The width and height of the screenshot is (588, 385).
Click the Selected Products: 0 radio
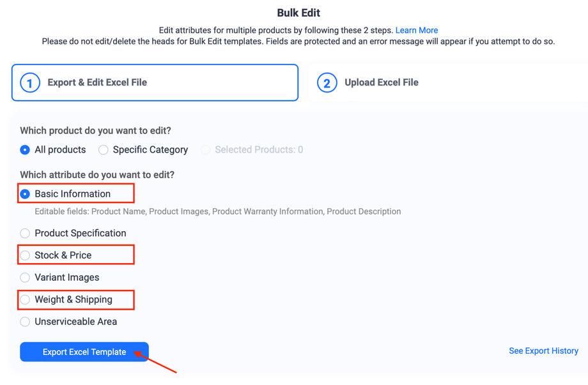tap(205, 150)
